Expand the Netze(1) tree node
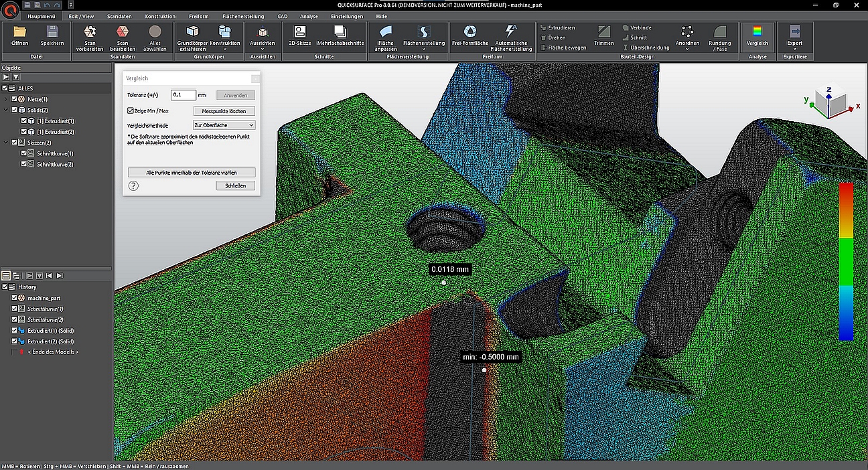 (6, 99)
